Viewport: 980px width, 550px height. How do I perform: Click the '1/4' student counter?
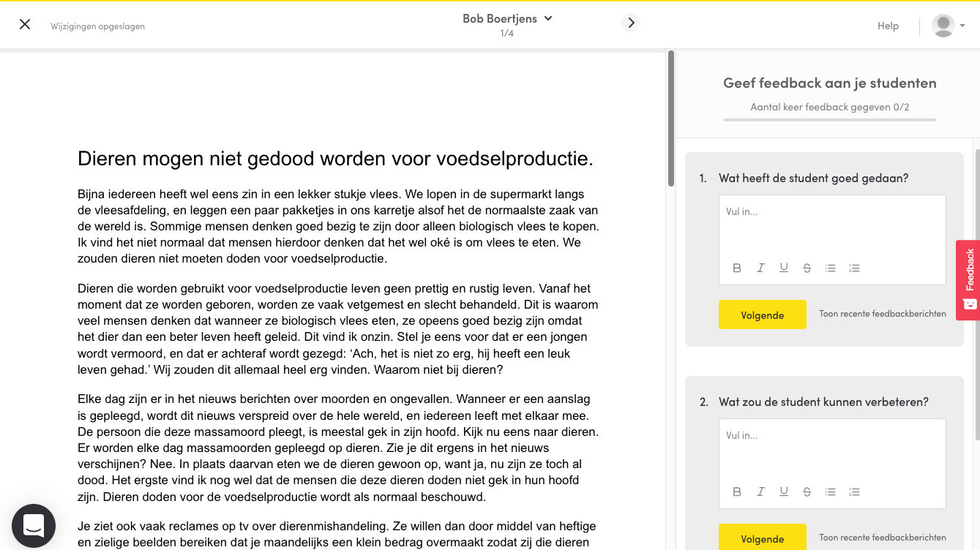click(x=507, y=34)
